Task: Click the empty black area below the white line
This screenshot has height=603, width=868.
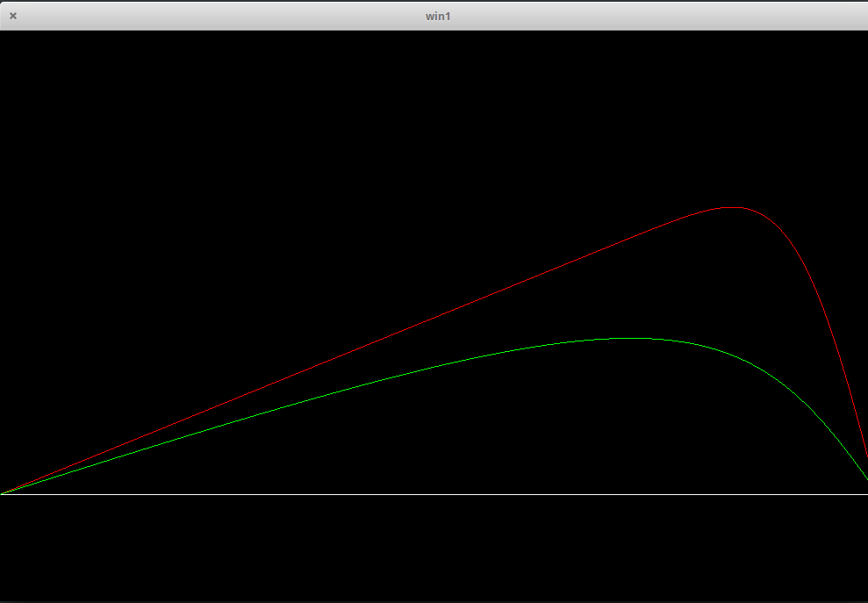Action: (434, 549)
